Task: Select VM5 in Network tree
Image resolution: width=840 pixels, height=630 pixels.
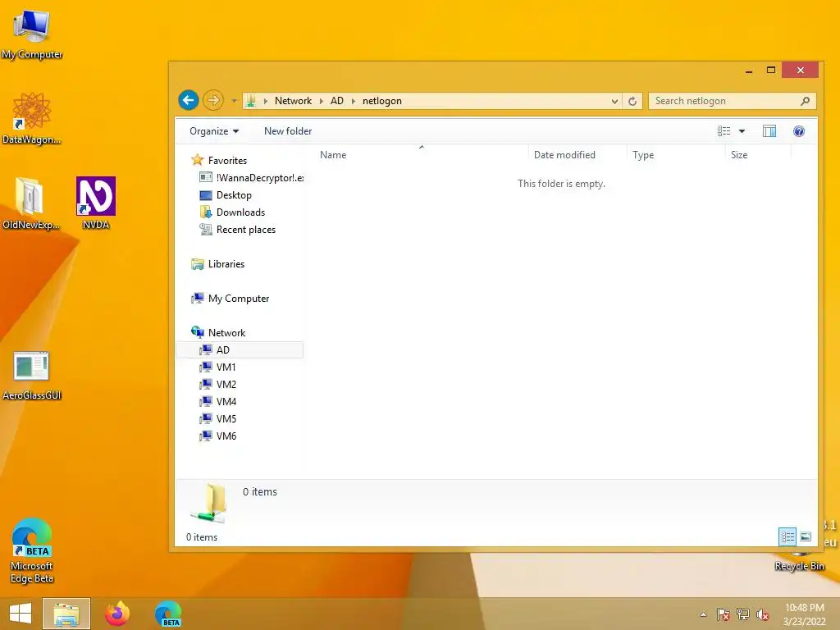Action: click(226, 418)
